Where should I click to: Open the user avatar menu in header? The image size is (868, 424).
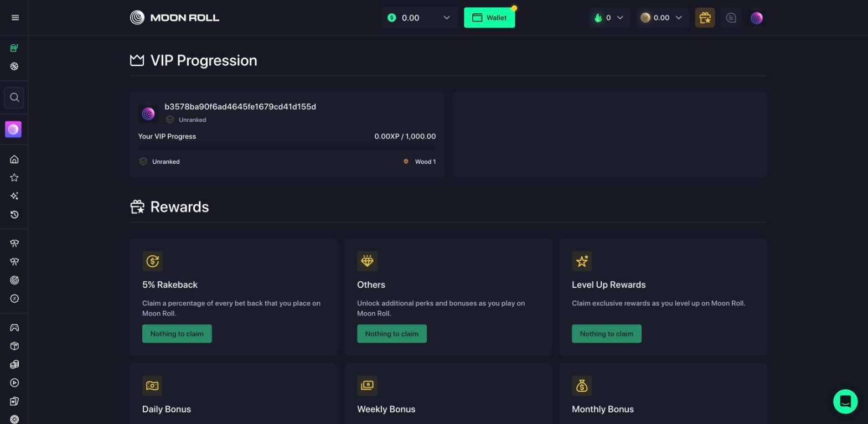click(x=757, y=18)
